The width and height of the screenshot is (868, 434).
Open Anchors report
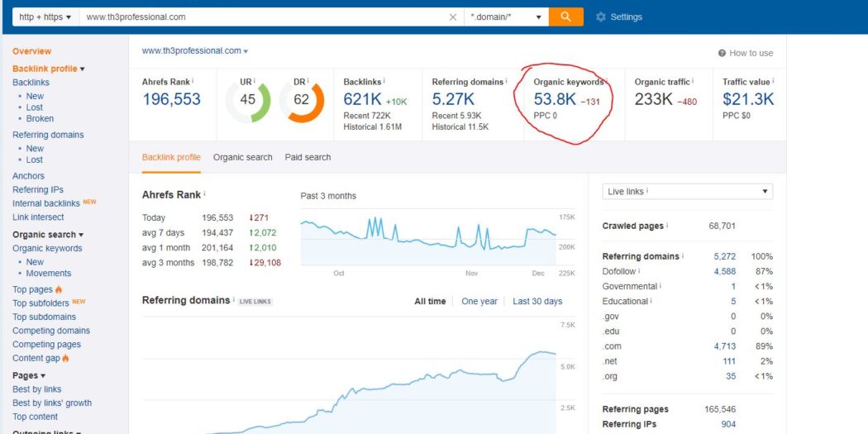pyautogui.click(x=28, y=176)
